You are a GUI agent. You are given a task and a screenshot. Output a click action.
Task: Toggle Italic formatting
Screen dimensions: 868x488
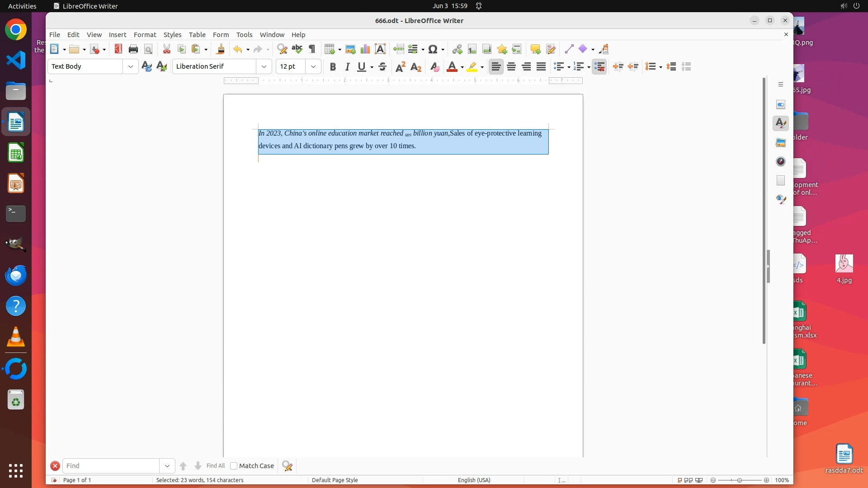(x=347, y=67)
